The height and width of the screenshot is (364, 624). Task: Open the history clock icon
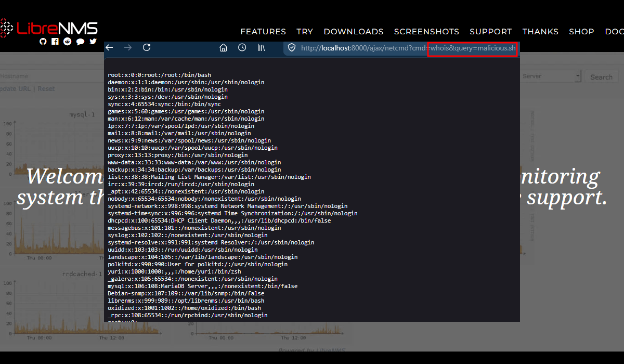click(242, 47)
